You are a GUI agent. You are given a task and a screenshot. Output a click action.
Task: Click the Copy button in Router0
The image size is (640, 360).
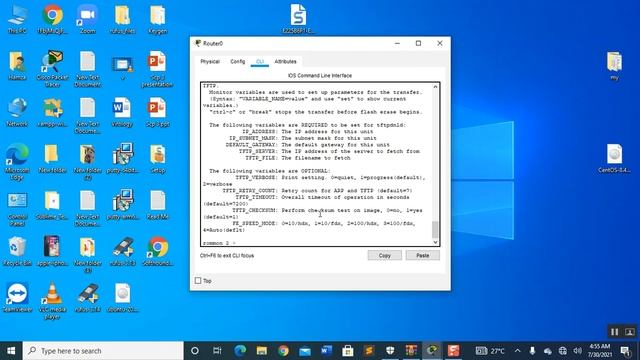pyautogui.click(x=384, y=256)
